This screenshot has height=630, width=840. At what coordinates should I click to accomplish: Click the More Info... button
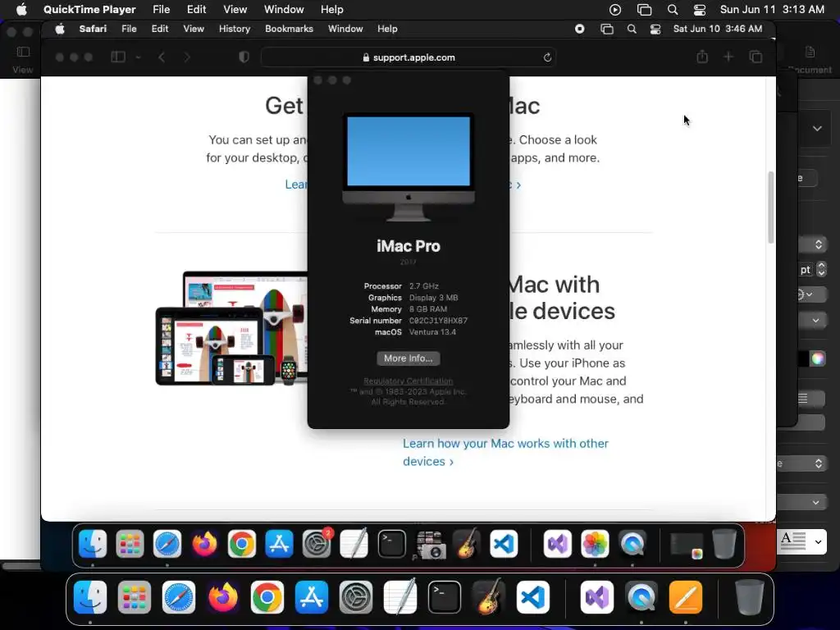point(409,358)
